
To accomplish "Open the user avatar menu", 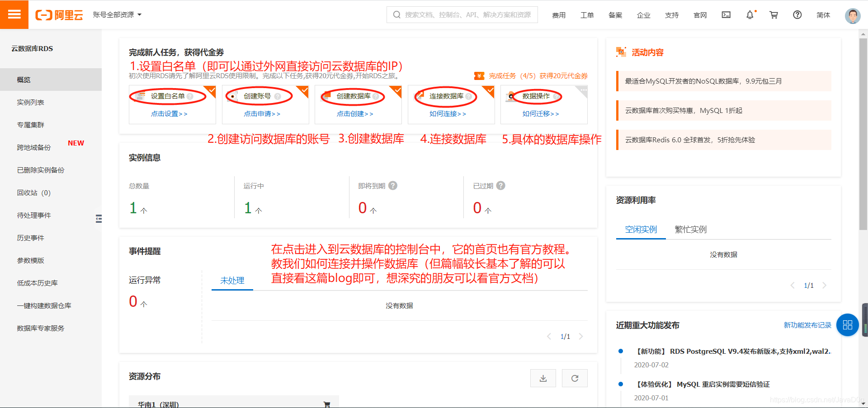I will [853, 15].
